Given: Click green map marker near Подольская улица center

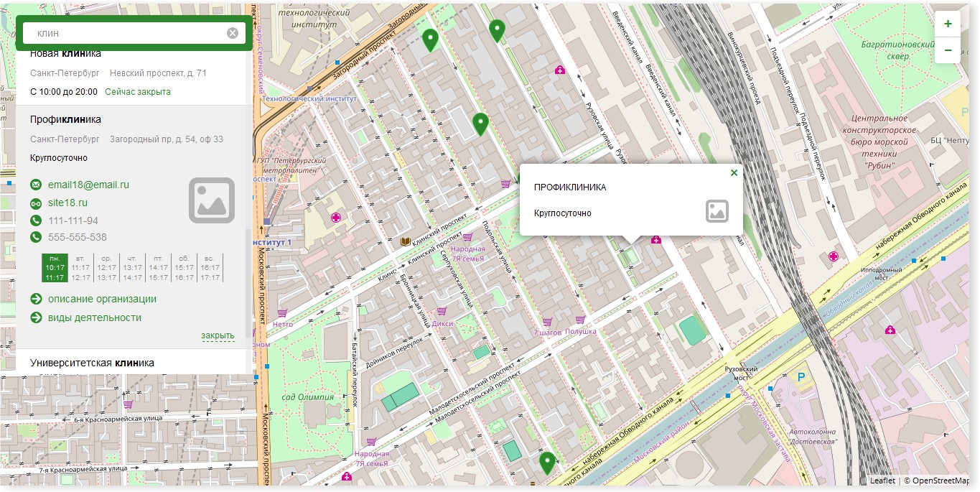Looking at the screenshot, I should tap(480, 124).
